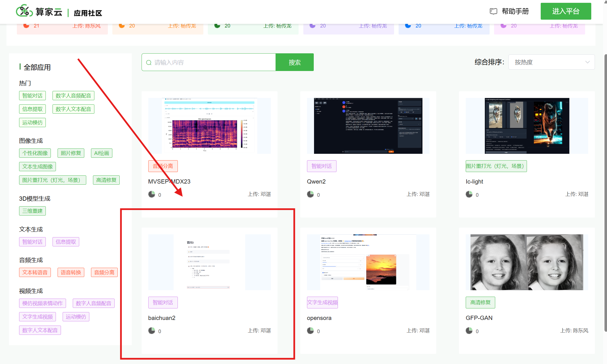Click the 智能对话 tag on baichuan2 card

point(163,303)
